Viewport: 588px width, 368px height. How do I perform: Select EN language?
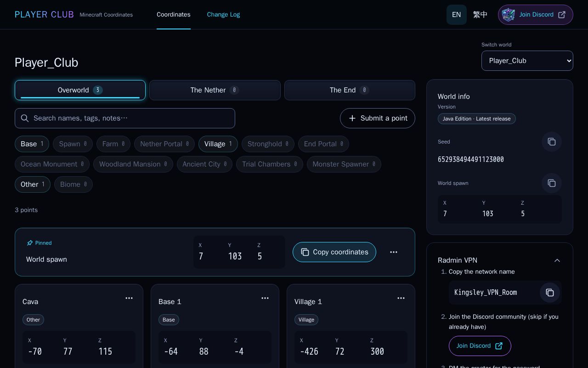point(457,15)
